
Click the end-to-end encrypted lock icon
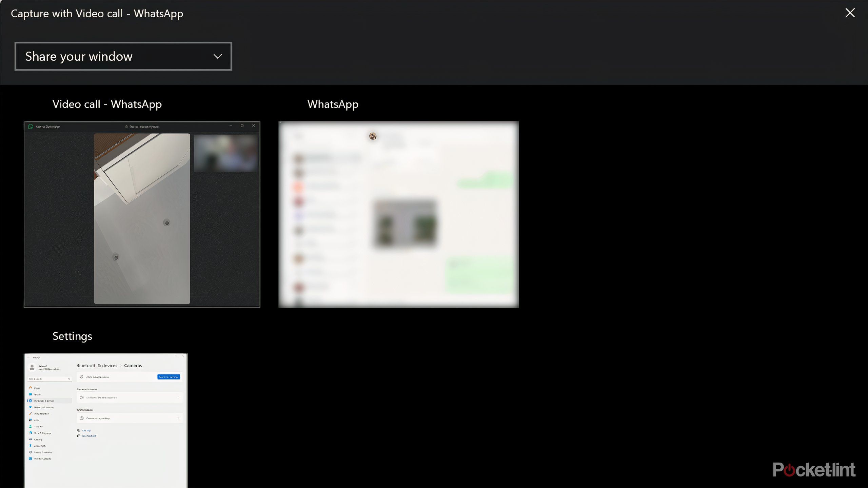click(x=126, y=126)
